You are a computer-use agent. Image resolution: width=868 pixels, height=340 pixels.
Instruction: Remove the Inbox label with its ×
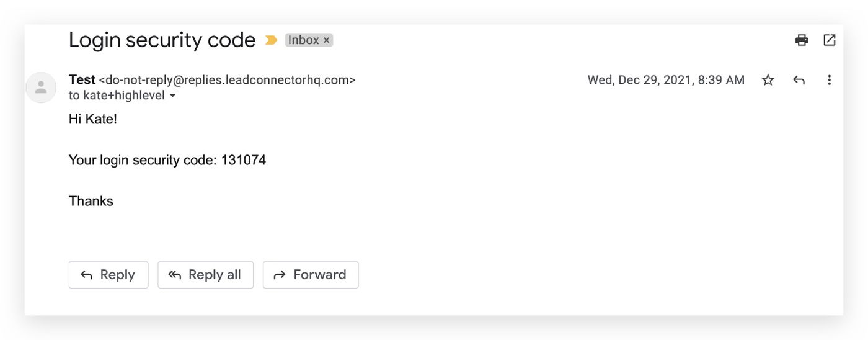pyautogui.click(x=327, y=40)
